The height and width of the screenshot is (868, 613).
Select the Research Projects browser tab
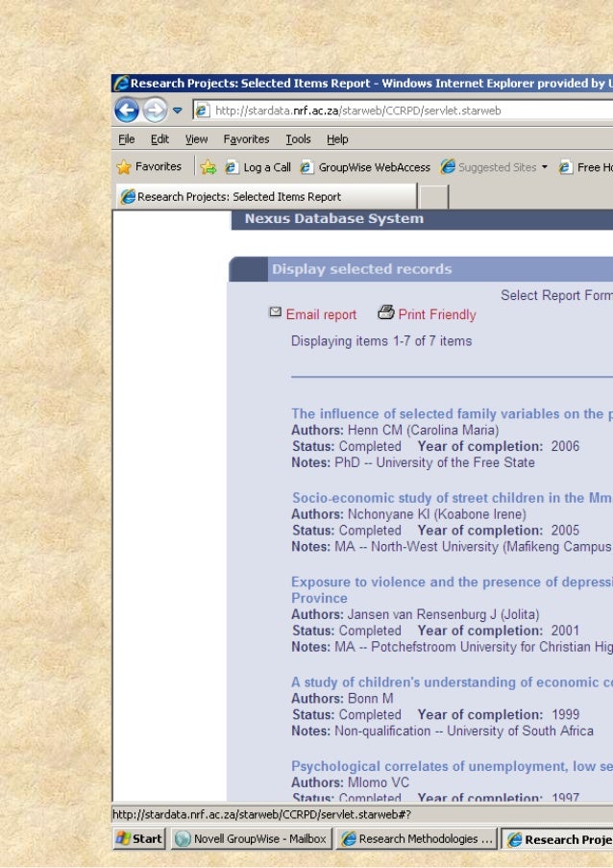click(x=265, y=196)
